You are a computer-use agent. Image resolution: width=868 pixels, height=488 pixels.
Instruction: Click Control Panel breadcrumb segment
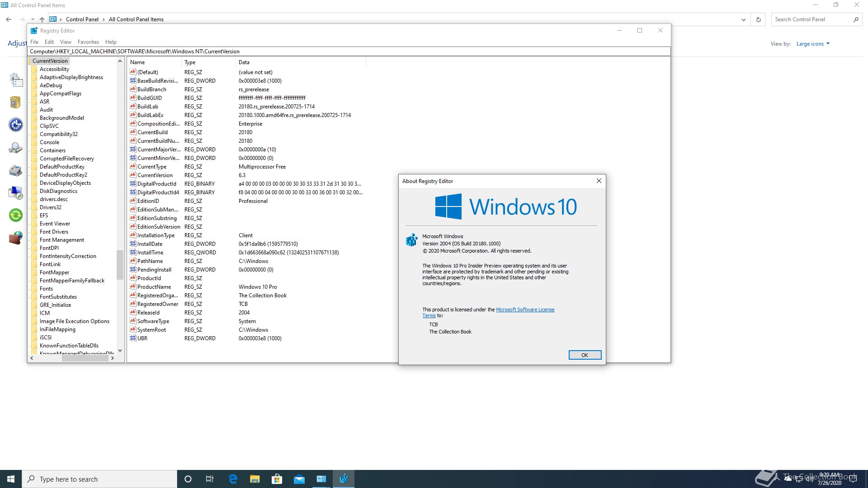click(x=82, y=19)
